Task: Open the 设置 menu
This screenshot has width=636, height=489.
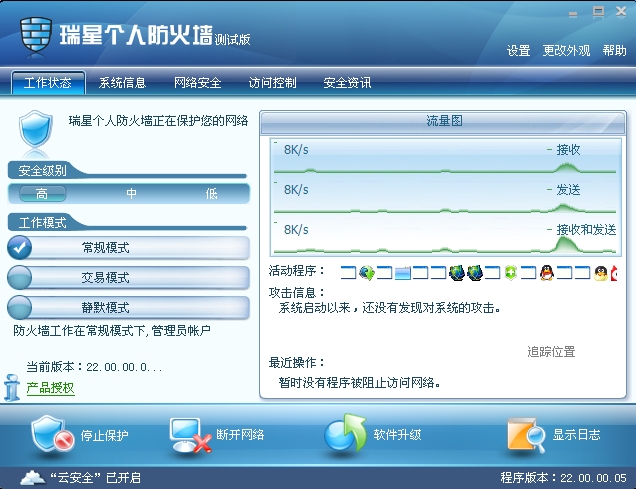Action: click(x=518, y=51)
